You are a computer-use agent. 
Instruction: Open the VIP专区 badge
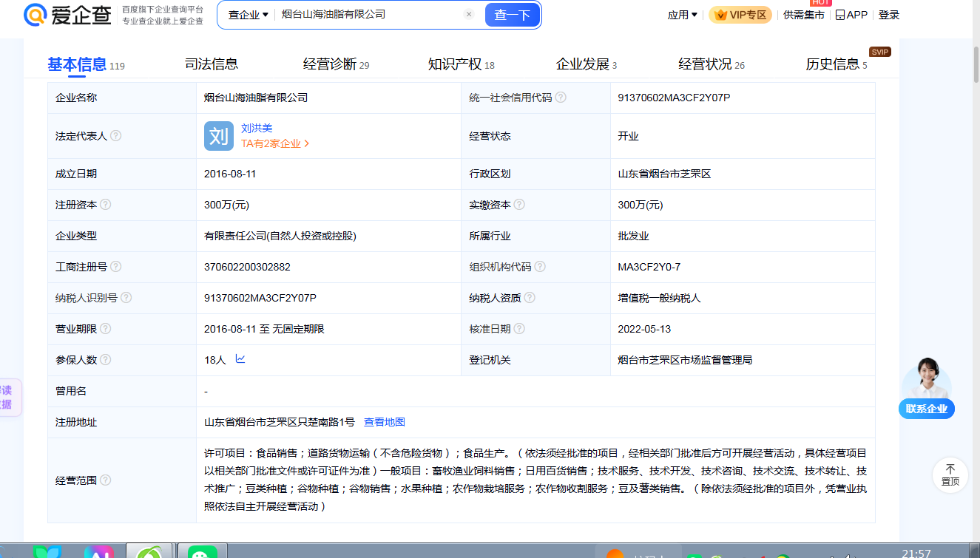click(x=740, y=15)
